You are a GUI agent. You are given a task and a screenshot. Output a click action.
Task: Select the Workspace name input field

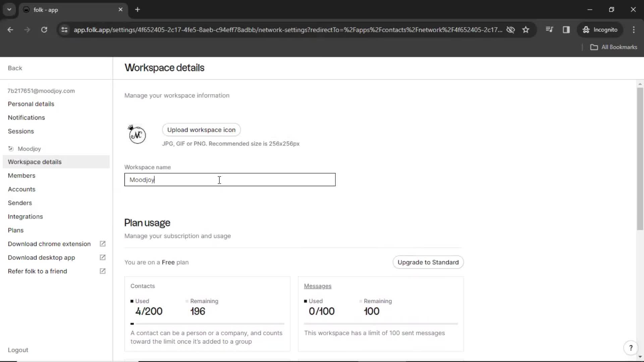pos(229,179)
